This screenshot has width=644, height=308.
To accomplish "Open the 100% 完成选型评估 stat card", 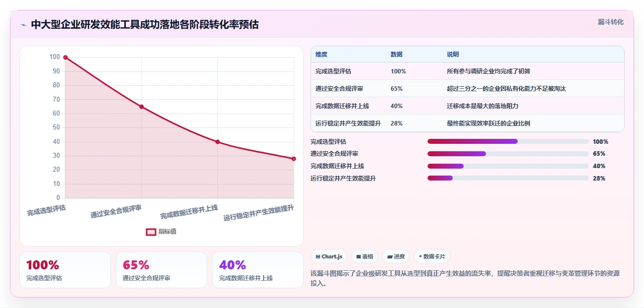I will coord(65,270).
